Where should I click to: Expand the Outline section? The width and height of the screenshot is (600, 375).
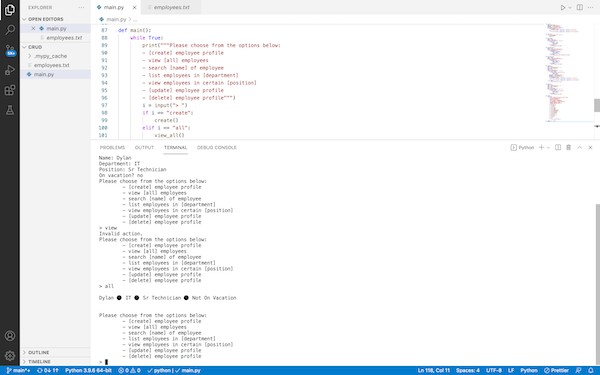coord(55,352)
